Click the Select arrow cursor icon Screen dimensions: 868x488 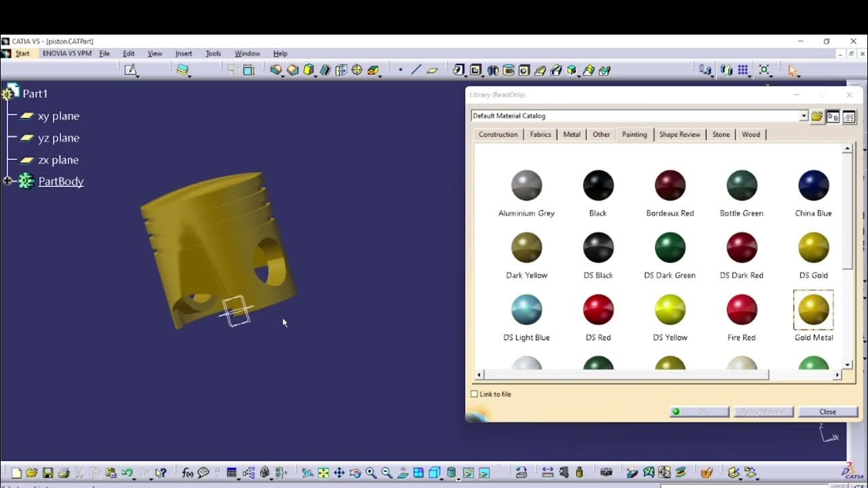(x=792, y=70)
